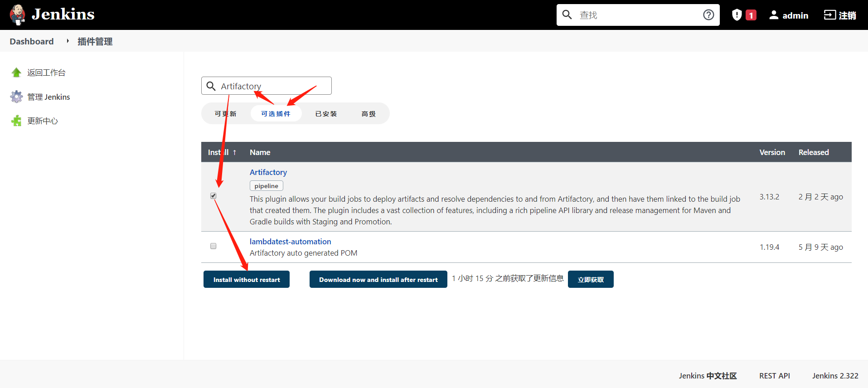Click the update info time text
This screenshot has width=868, height=388.
click(x=508, y=278)
